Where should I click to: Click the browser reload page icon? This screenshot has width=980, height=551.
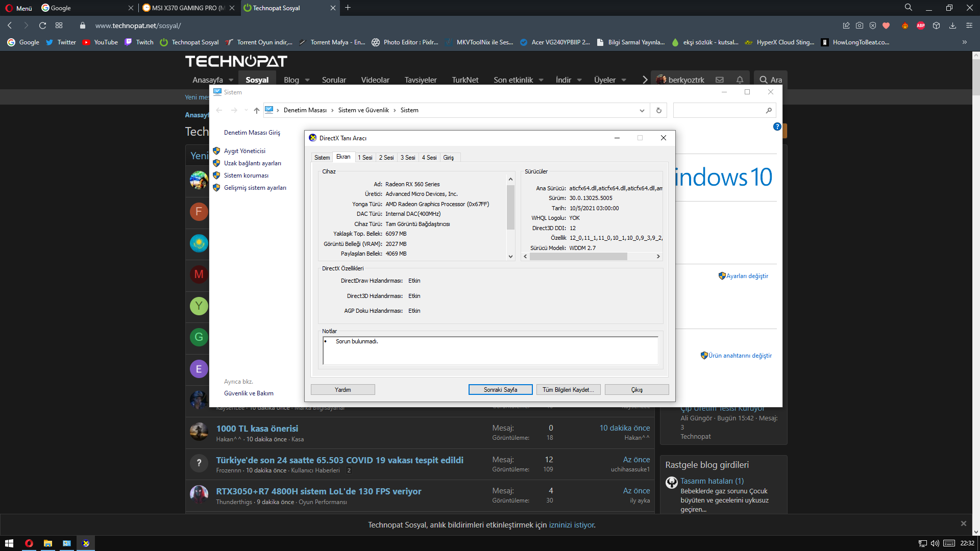[x=43, y=26]
